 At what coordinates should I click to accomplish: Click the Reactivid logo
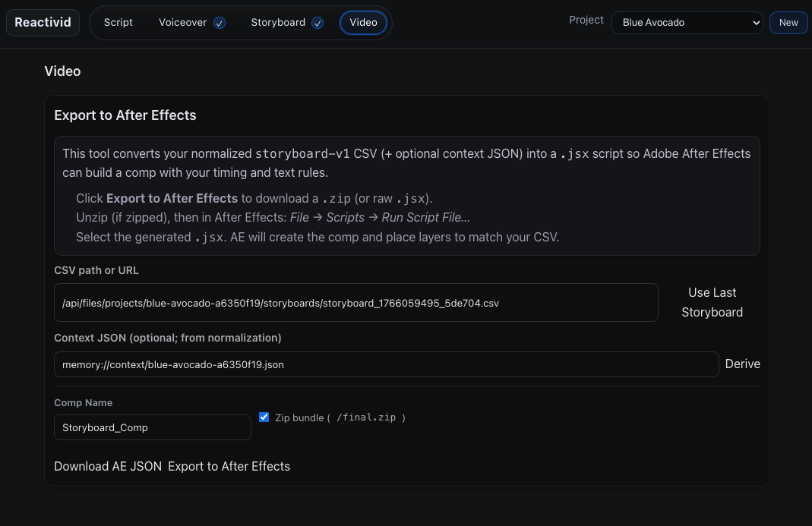[x=43, y=22]
